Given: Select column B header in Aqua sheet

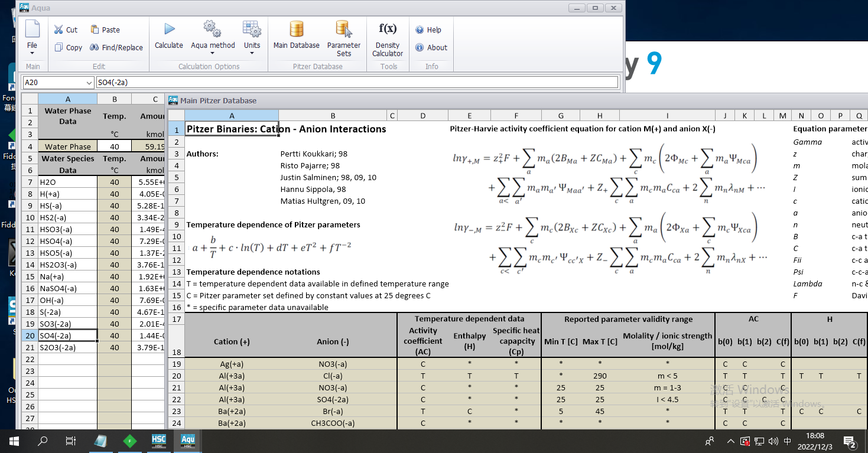Looking at the screenshot, I should pos(114,99).
